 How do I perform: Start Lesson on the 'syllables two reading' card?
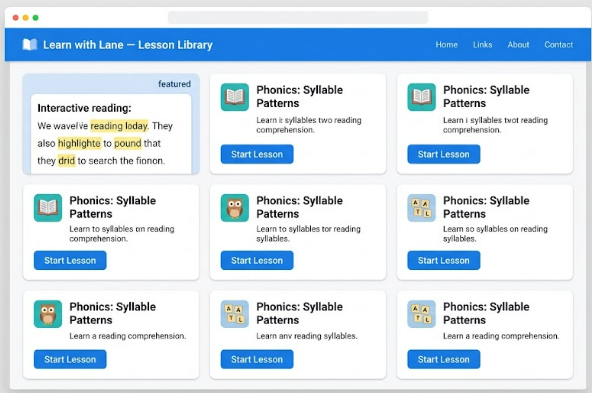tap(257, 154)
